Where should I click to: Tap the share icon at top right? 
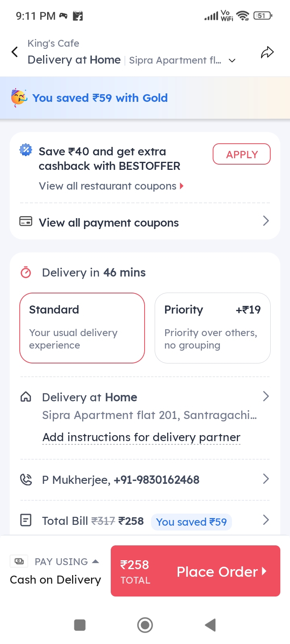tap(267, 52)
